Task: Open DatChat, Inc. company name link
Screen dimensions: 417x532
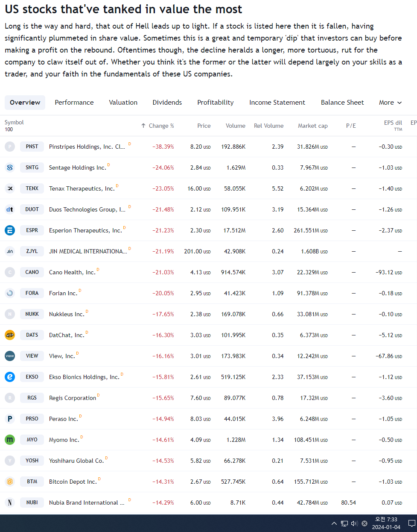Action: click(67, 335)
